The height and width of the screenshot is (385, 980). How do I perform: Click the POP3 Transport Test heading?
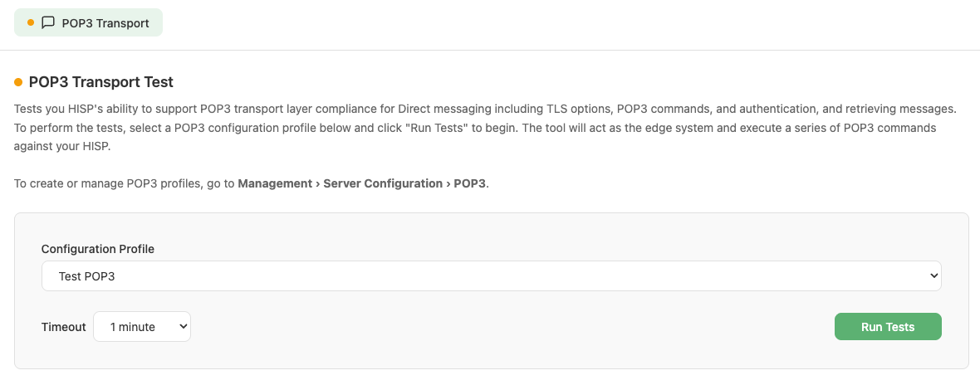pos(101,82)
